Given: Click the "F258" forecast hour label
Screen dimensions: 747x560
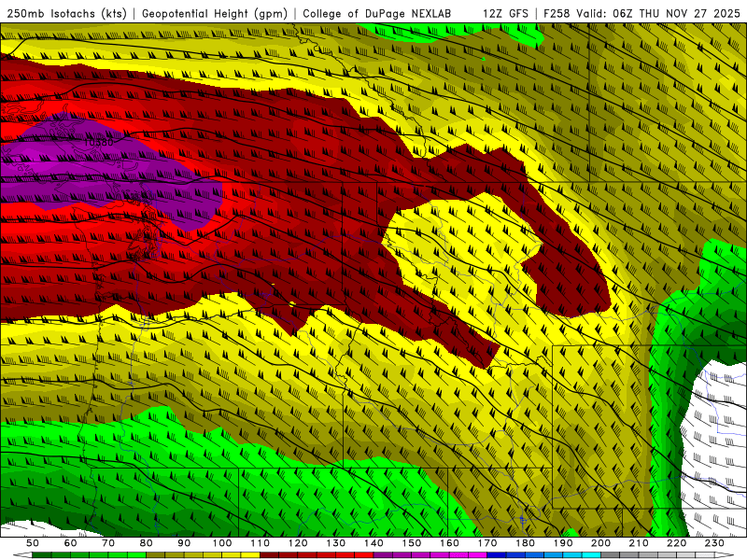Looking at the screenshot, I should [557, 14].
